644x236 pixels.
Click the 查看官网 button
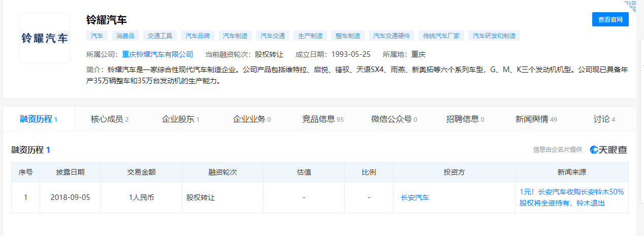(610, 19)
